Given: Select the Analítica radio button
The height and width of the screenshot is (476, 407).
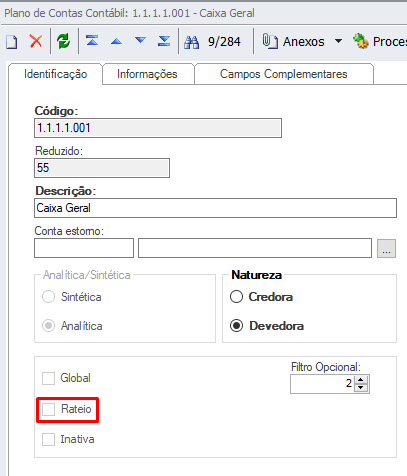Looking at the screenshot, I should click(48, 326).
